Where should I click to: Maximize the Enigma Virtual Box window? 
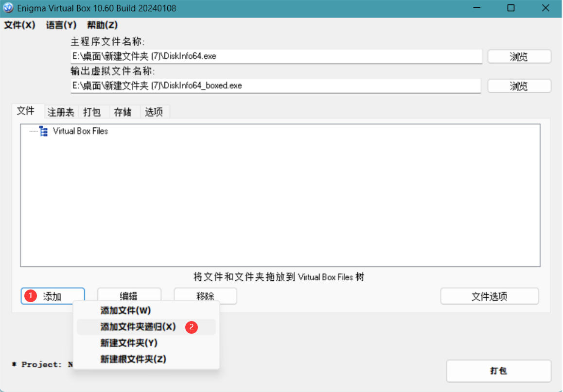pyautogui.click(x=511, y=8)
